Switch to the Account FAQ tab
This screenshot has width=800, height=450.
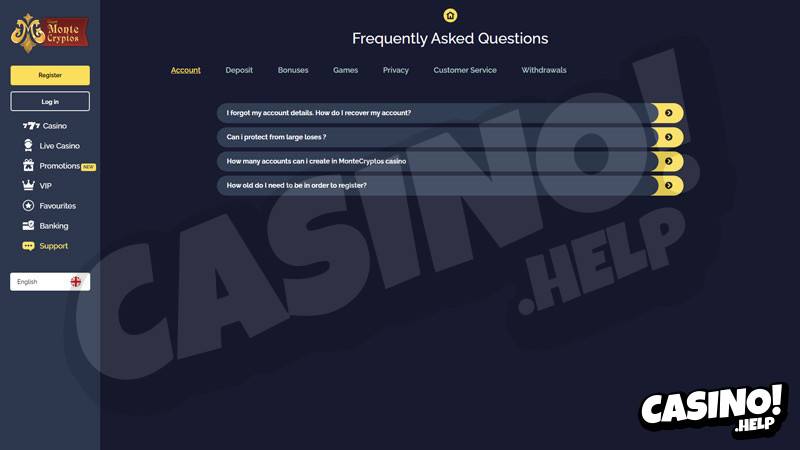coord(186,70)
